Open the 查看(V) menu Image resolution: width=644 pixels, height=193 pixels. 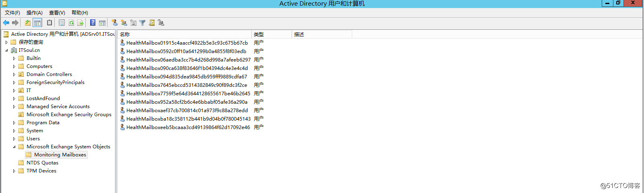point(57,13)
